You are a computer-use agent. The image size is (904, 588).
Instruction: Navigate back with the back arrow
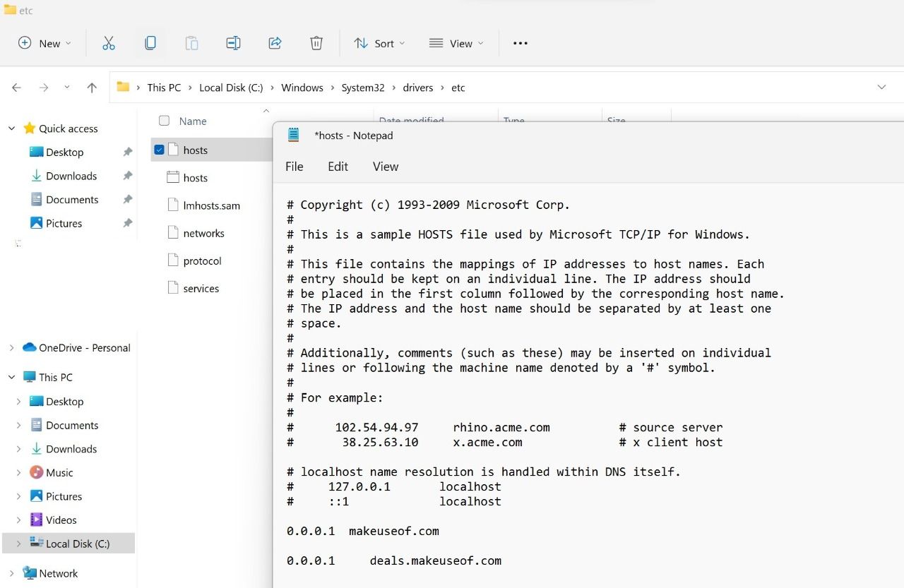pos(16,87)
